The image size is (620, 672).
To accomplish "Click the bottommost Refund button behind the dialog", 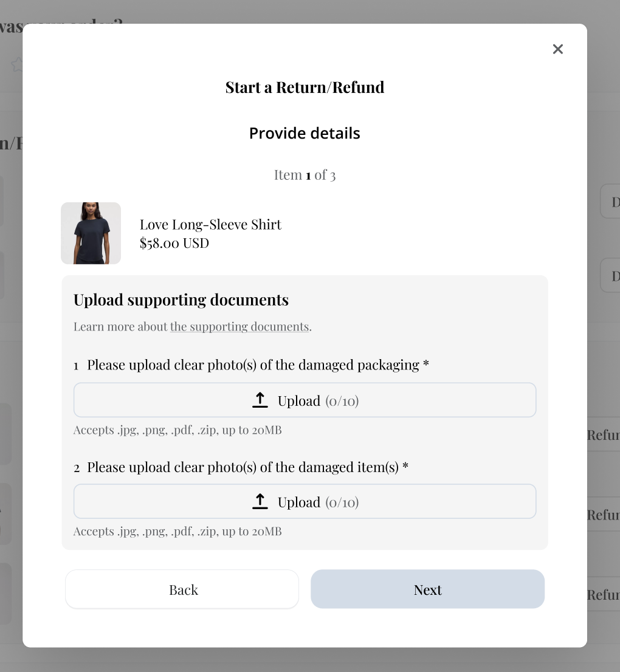I will point(603,595).
